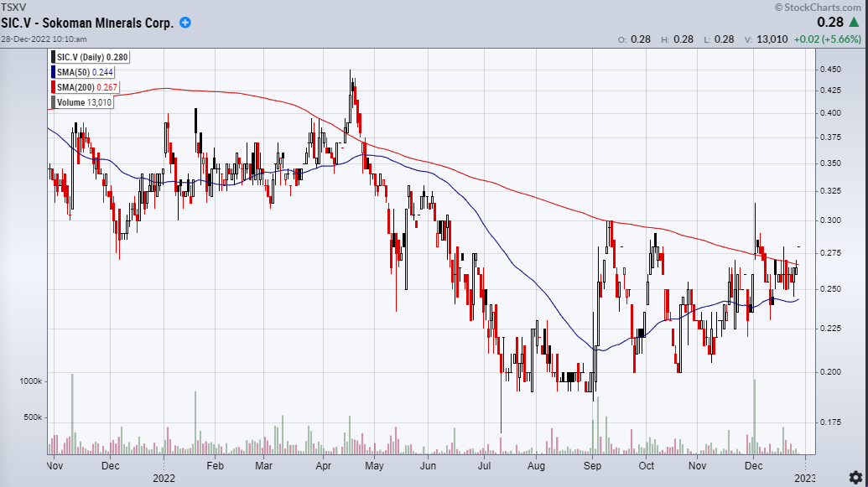Viewport: 868px width, 487px height.
Task: Click the TSXV exchange label
Action: pyautogui.click(x=13, y=8)
